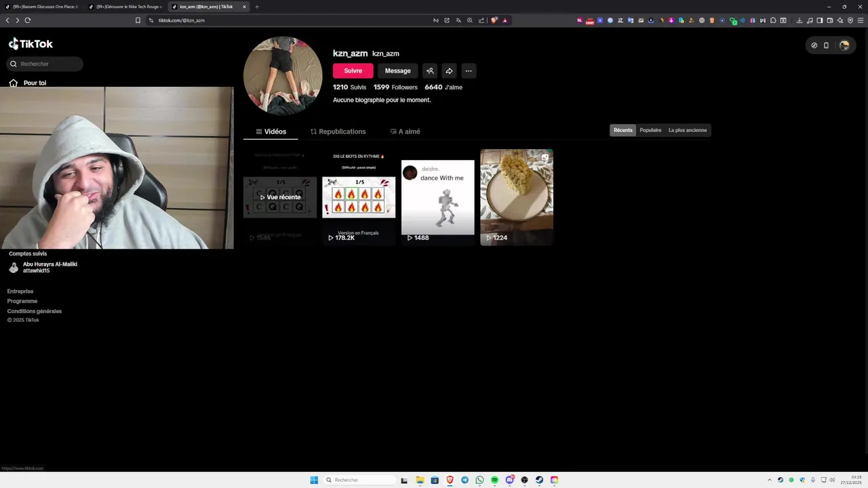Click the zoom magnifier icon in address bar
Viewport: 868px width, 488px height.
tap(470, 20)
